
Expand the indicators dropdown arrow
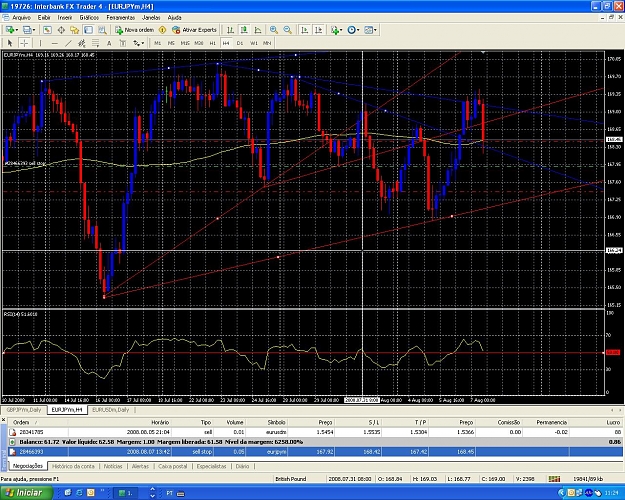341,30
